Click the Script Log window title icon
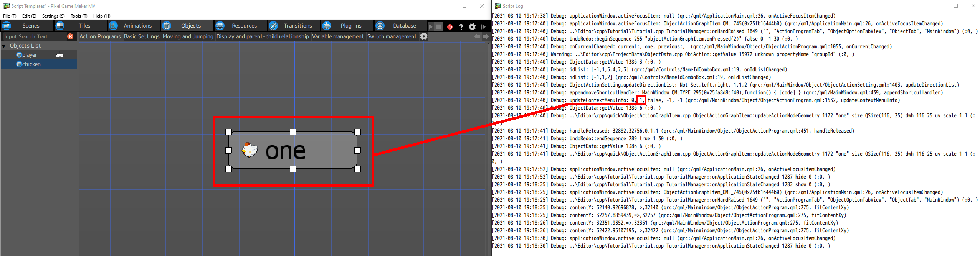 coord(497,6)
